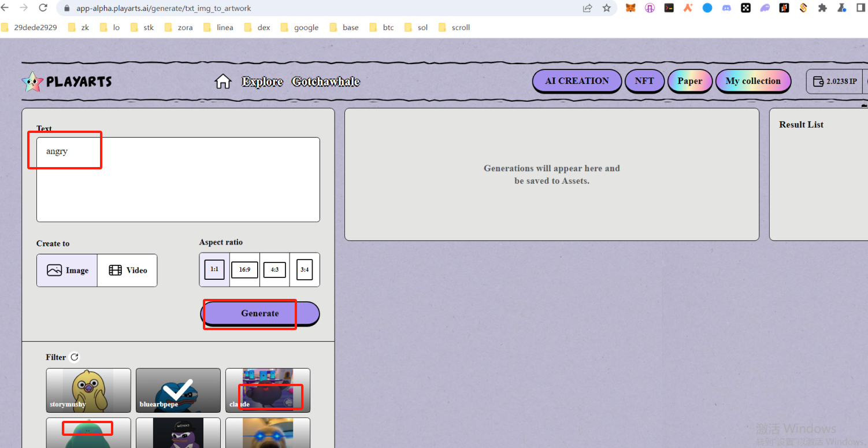Open the orange sparkle A extension
Screen dimensions: 868x448
tap(688, 8)
